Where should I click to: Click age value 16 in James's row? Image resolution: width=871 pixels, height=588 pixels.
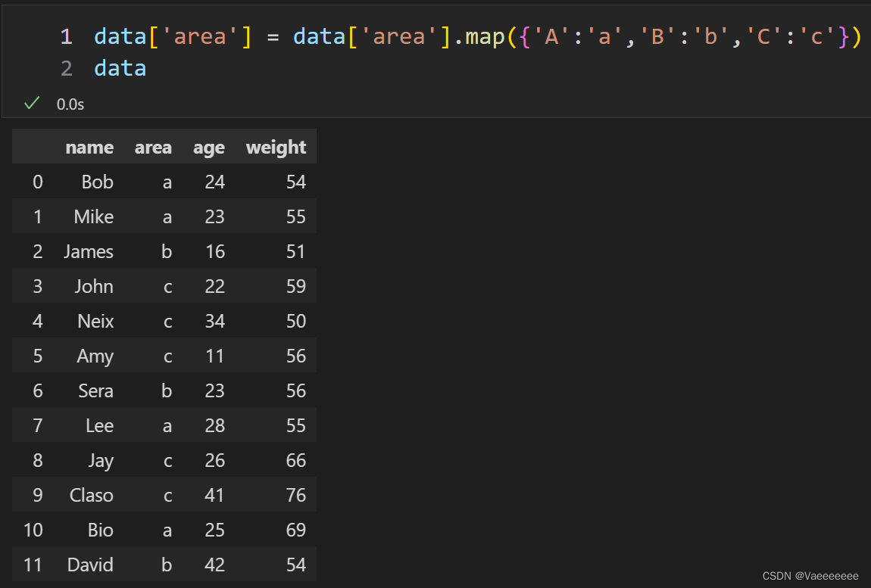pyautogui.click(x=214, y=251)
